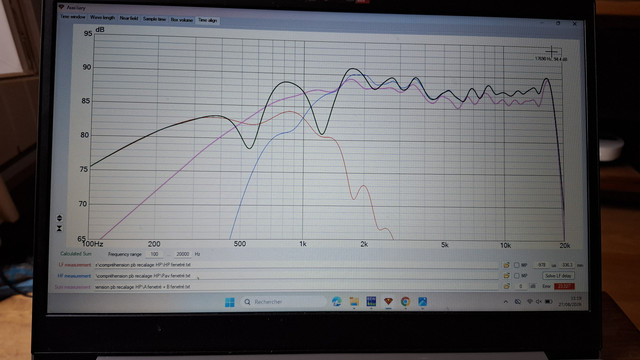Select the red diamond app in taskbar
Viewport: 640px width, 360px height.
pyautogui.click(x=388, y=302)
